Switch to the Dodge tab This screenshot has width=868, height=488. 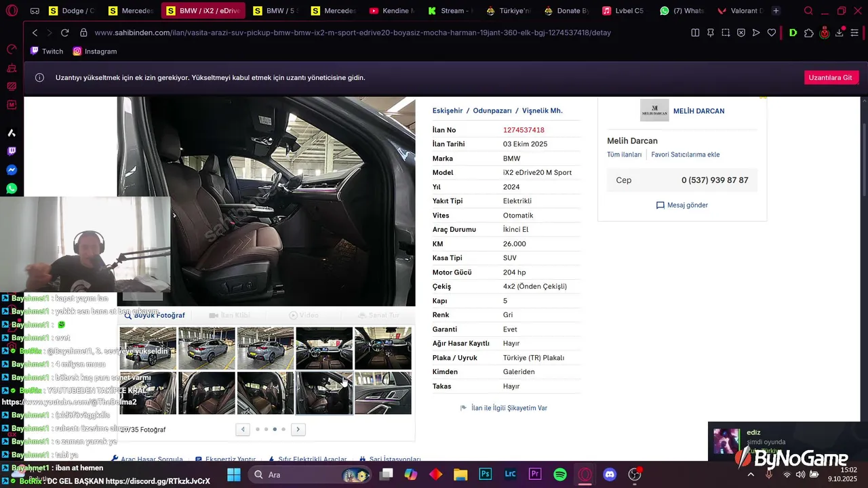coord(73,11)
